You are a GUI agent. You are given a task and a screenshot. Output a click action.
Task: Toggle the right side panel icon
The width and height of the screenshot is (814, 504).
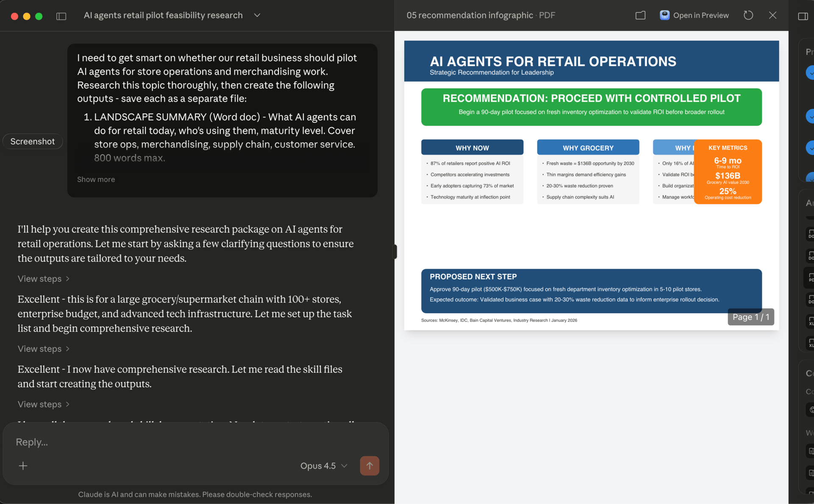point(803,16)
